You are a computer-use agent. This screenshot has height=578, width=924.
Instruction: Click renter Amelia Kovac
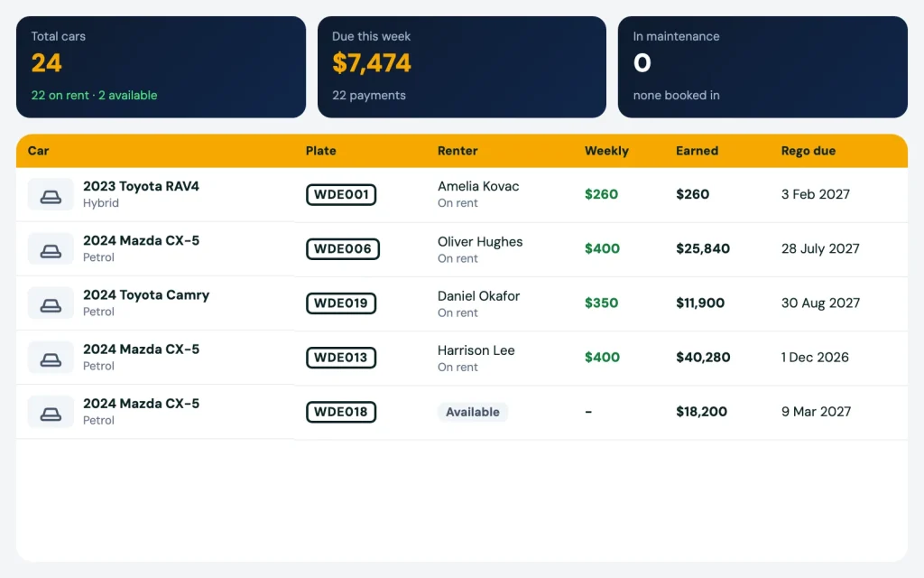[478, 186]
